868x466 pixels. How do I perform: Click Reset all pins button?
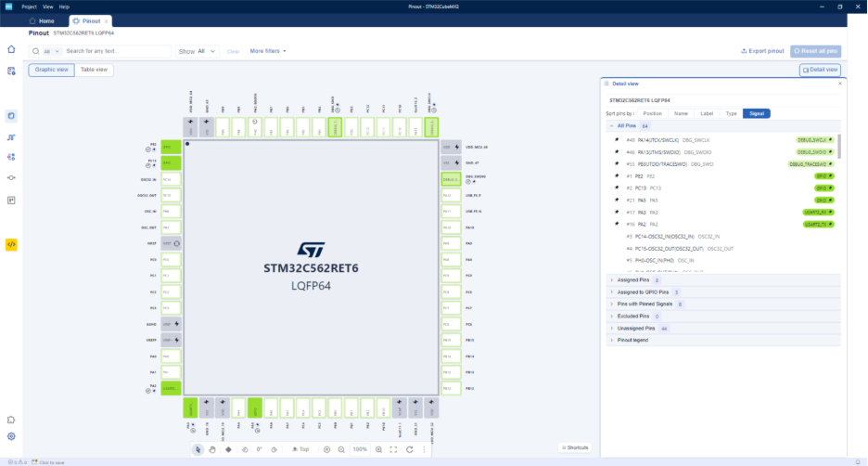coord(816,51)
